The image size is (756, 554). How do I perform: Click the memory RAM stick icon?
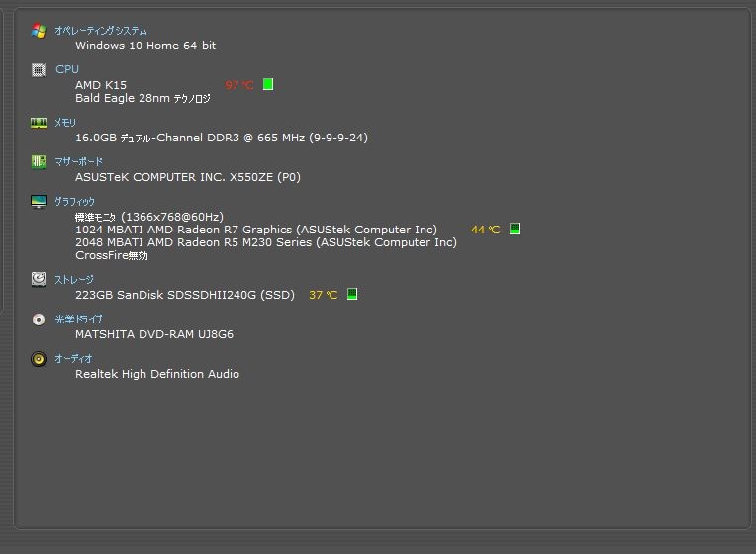(39, 123)
